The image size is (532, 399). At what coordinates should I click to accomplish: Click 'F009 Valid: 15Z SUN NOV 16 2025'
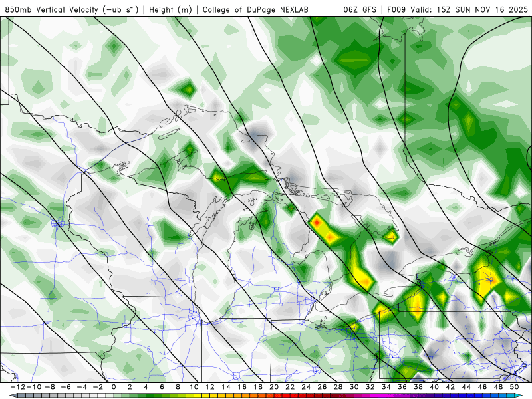458,9
